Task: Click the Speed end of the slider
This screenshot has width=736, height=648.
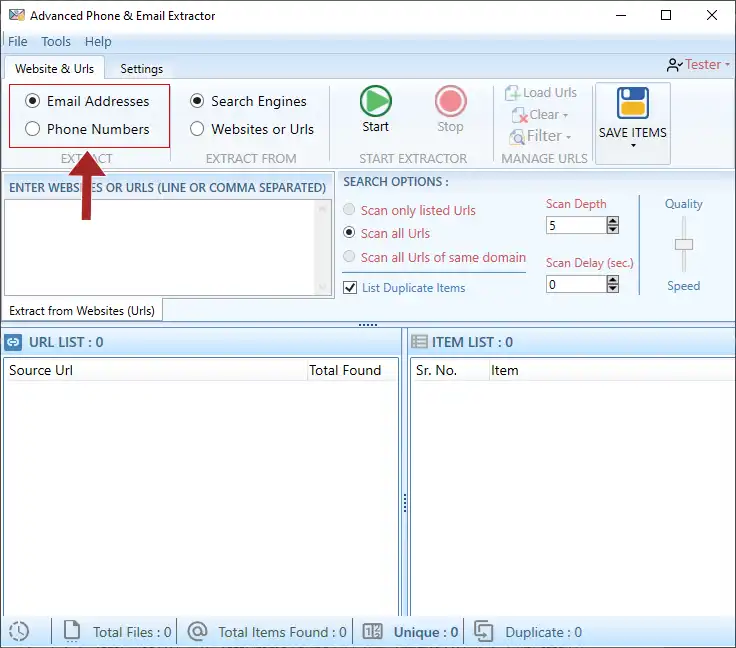Action: [684, 286]
